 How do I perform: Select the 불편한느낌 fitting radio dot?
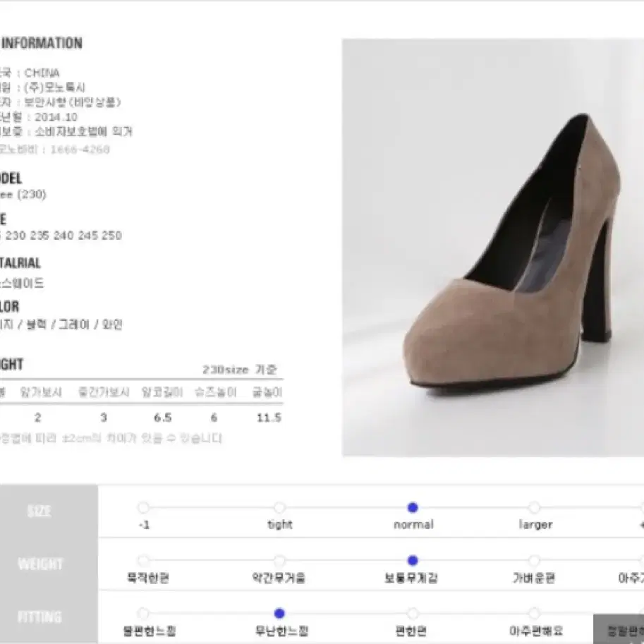143,614
